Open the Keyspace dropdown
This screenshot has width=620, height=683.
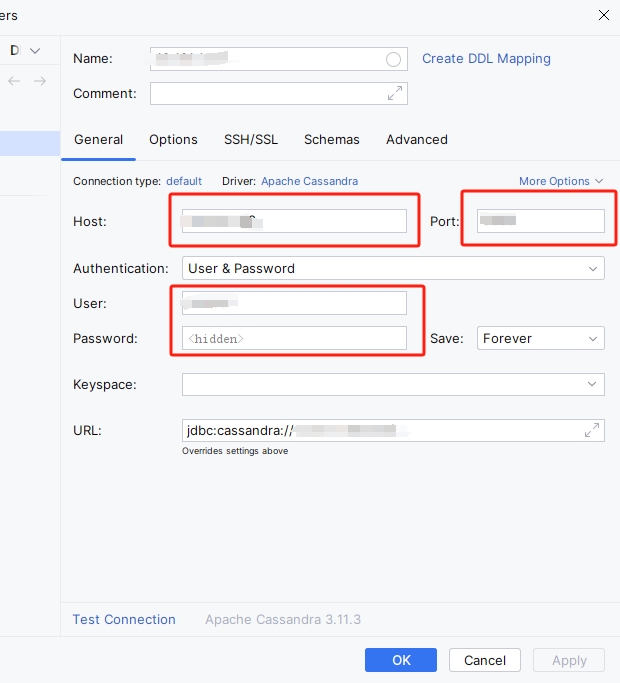click(393, 384)
